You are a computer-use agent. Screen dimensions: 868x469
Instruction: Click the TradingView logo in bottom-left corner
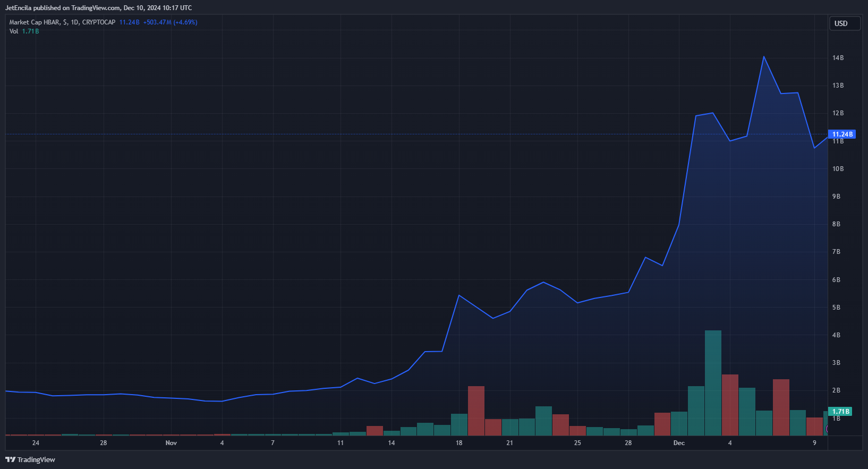30,459
